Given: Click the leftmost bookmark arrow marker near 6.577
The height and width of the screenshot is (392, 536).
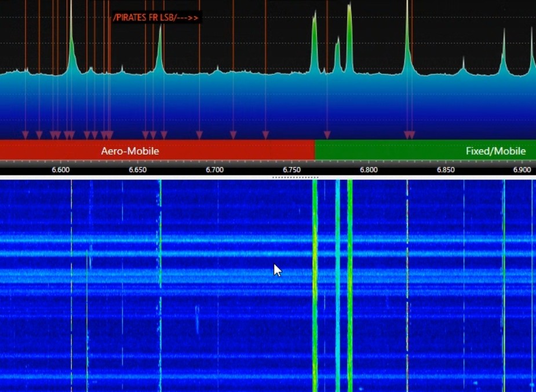Looking at the screenshot, I should click(x=25, y=135).
